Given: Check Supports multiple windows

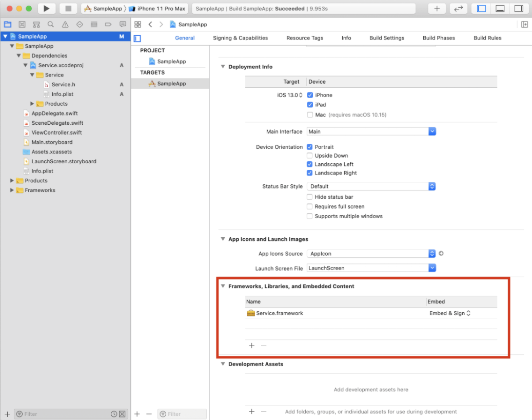Looking at the screenshot, I should point(309,216).
